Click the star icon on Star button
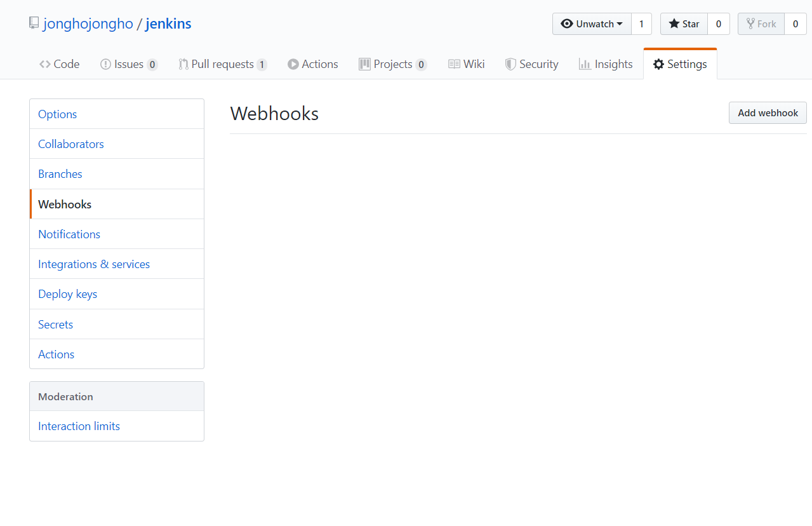Screen dimensions: 812x526 [x=674, y=24]
